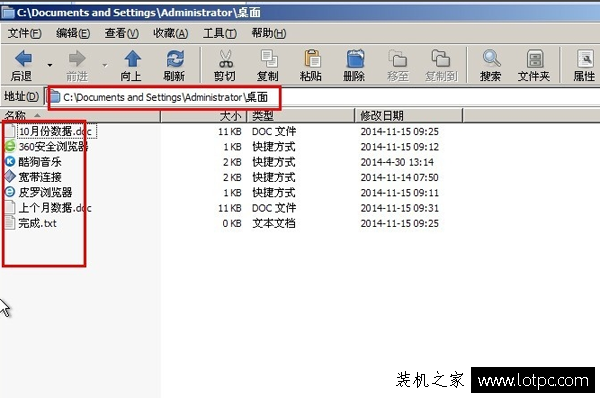This screenshot has height=398, width=600.
Task: Open the 帮助(H) menu
Action: coord(269,33)
